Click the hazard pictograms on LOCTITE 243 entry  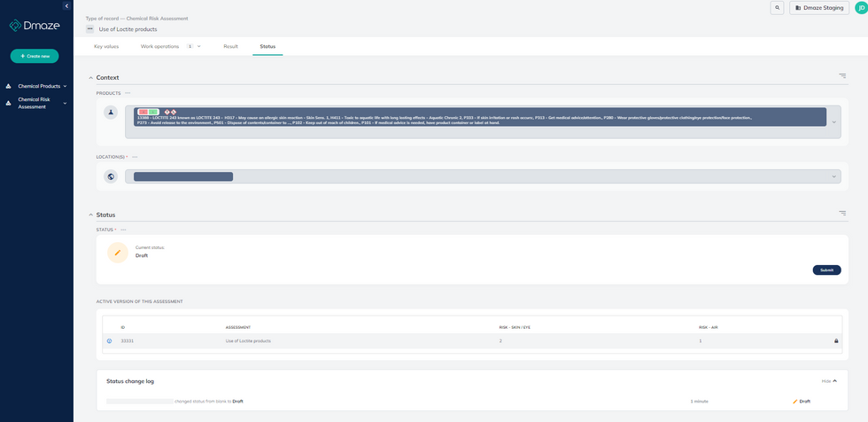pos(170,112)
